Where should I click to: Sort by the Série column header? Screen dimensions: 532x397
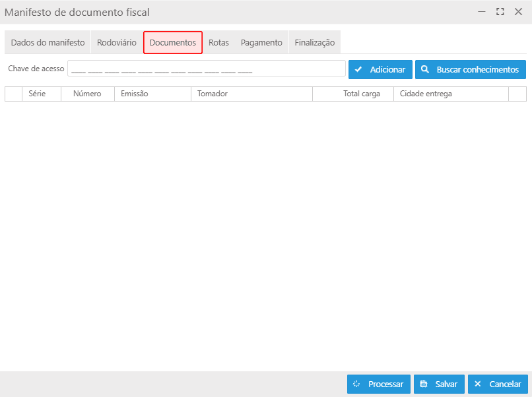(x=42, y=94)
